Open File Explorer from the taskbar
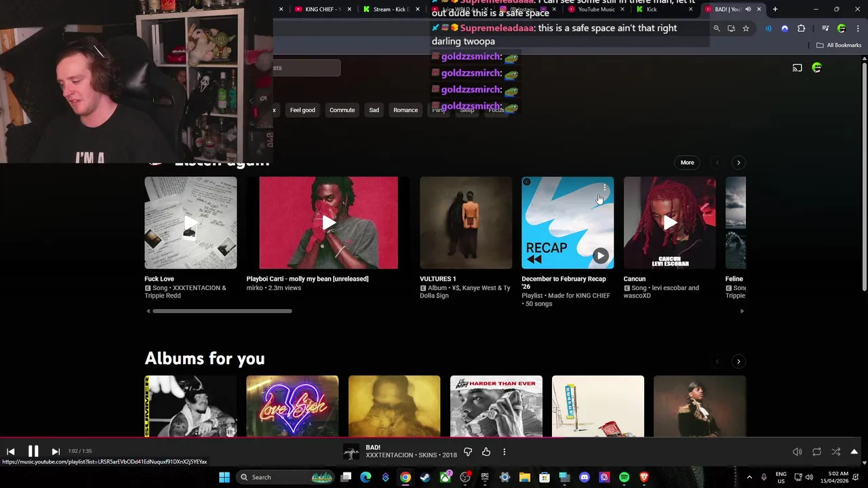 point(524,477)
